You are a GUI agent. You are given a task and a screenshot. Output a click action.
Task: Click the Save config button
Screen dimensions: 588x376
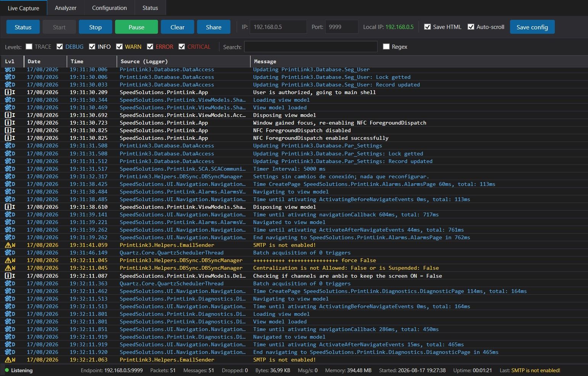tap(532, 27)
